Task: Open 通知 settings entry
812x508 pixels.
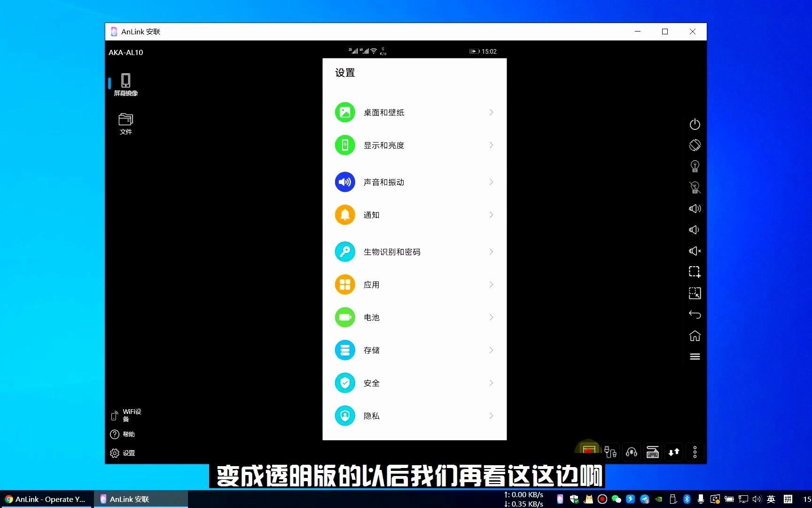Action: tap(414, 215)
